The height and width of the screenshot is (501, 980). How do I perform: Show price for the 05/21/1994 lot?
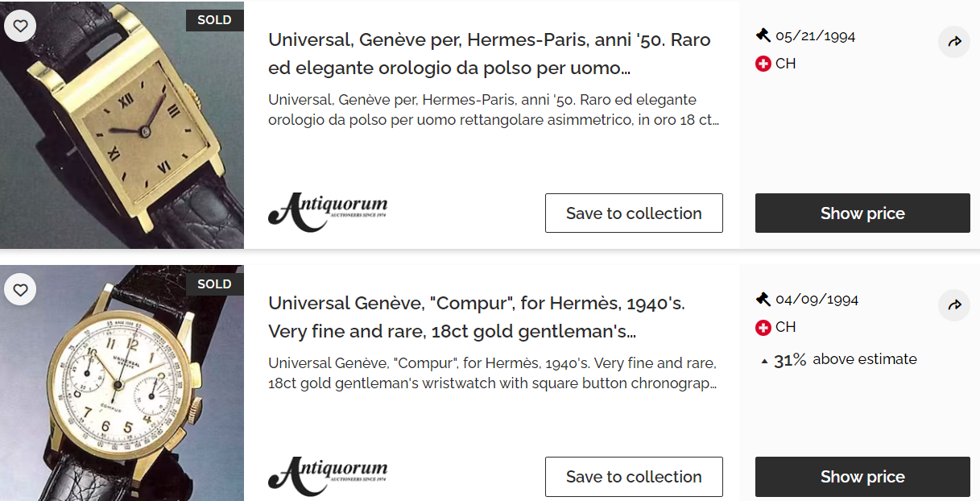coord(862,213)
